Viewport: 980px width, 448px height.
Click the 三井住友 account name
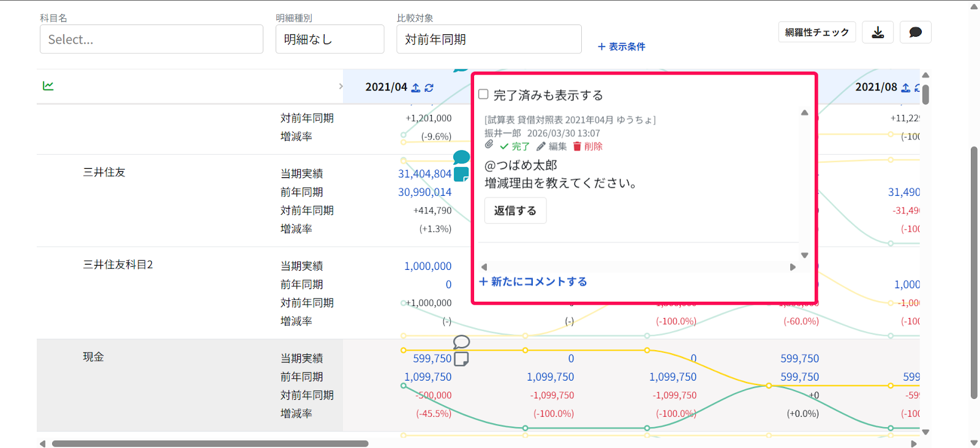[104, 173]
